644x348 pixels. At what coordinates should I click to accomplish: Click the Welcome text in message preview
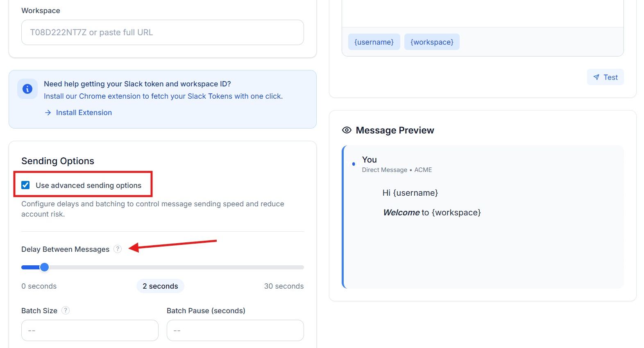(x=401, y=212)
